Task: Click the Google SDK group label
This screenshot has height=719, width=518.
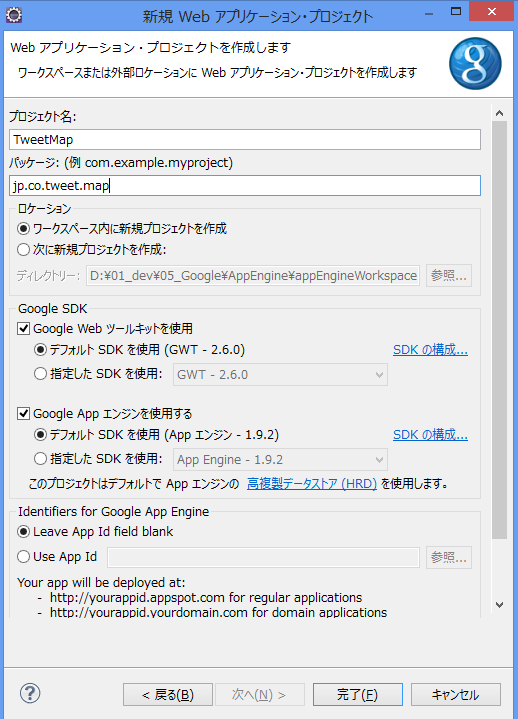Action: coord(53,309)
